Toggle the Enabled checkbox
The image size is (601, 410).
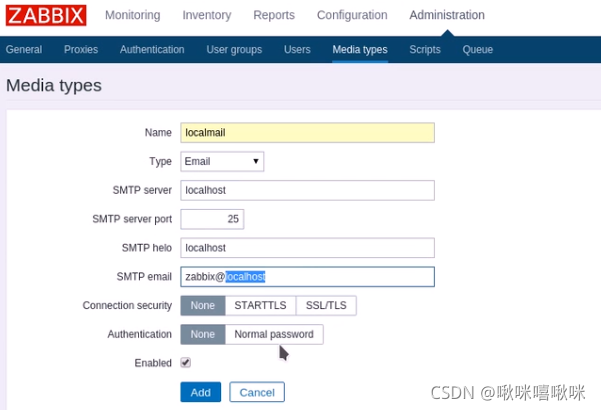coord(186,362)
